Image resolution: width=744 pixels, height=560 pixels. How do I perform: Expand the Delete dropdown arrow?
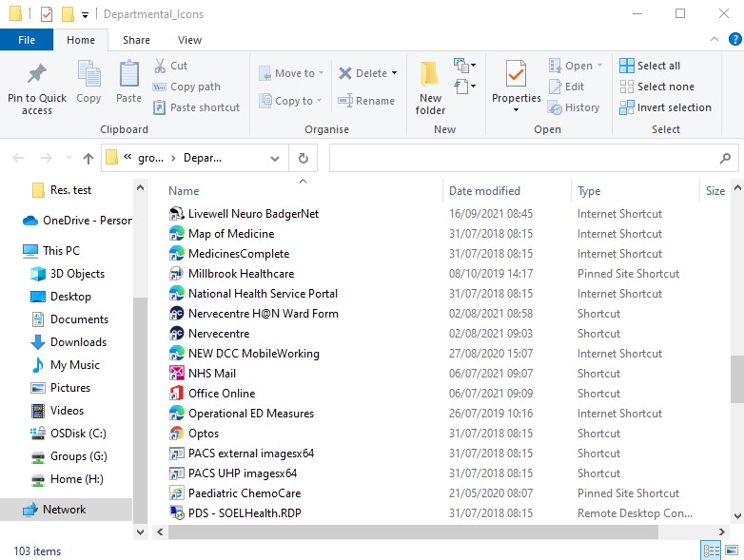pyautogui.click(x=394, y=73)
